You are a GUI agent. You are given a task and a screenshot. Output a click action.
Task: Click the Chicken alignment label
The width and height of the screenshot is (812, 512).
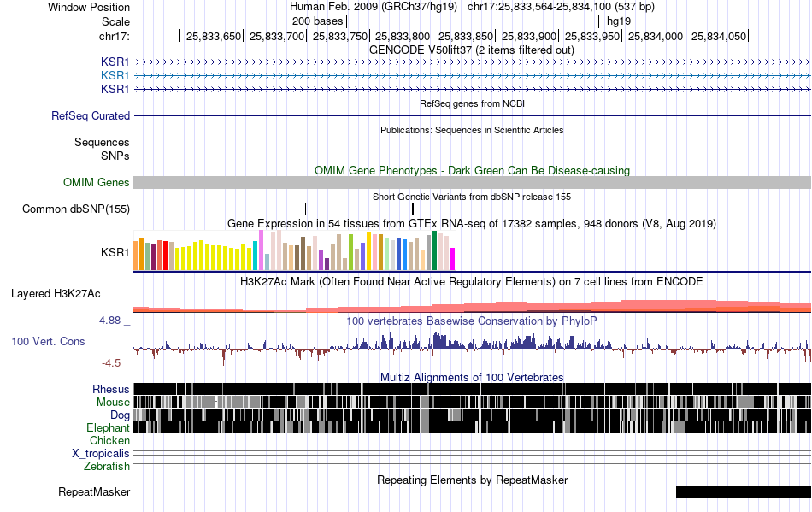coord(109,440)
